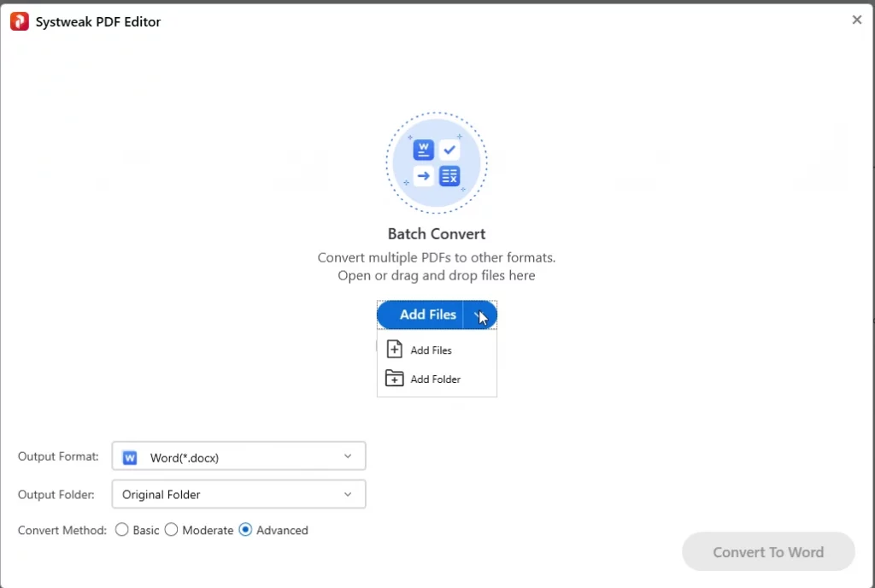Click the Output Folder label
Viewport: 875px width, 588px height.
[x=56, y=495]
